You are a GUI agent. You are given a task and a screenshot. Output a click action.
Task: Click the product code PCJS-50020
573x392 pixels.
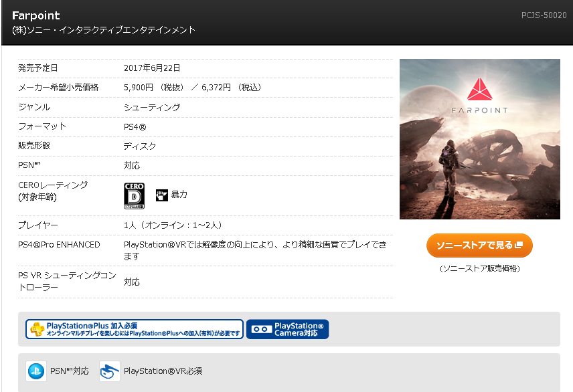click(x=544, y=15)
